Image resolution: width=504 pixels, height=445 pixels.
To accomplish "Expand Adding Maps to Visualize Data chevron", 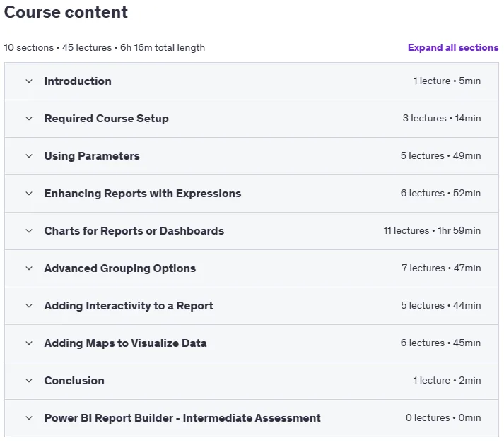I will point(29,343).
